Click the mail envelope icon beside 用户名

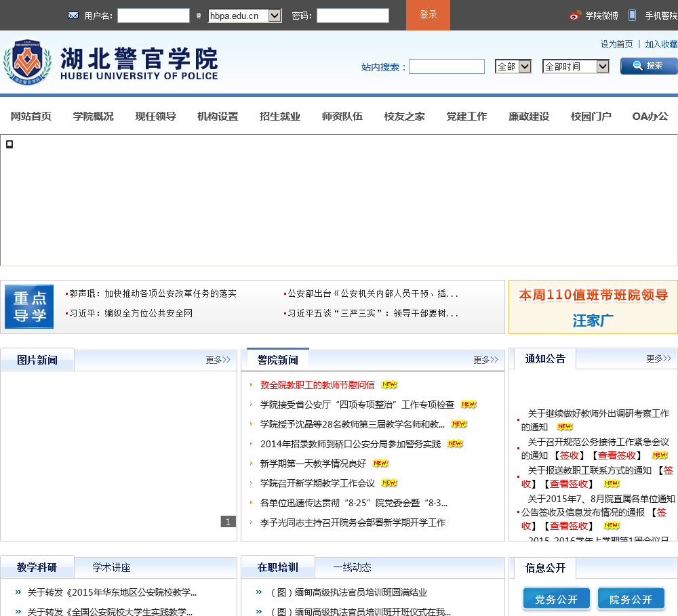[x=73, y=16]
